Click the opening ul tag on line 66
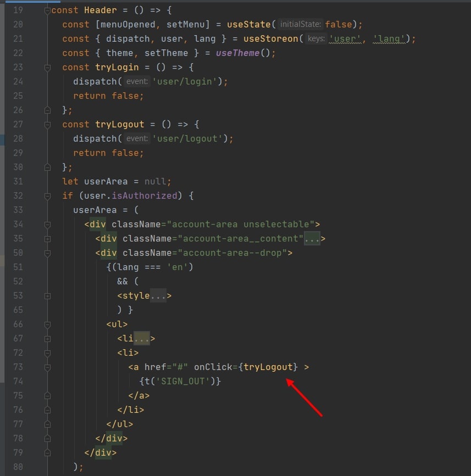Image resolution: width=471 pixels, height=476 pixels. (117, 324)
